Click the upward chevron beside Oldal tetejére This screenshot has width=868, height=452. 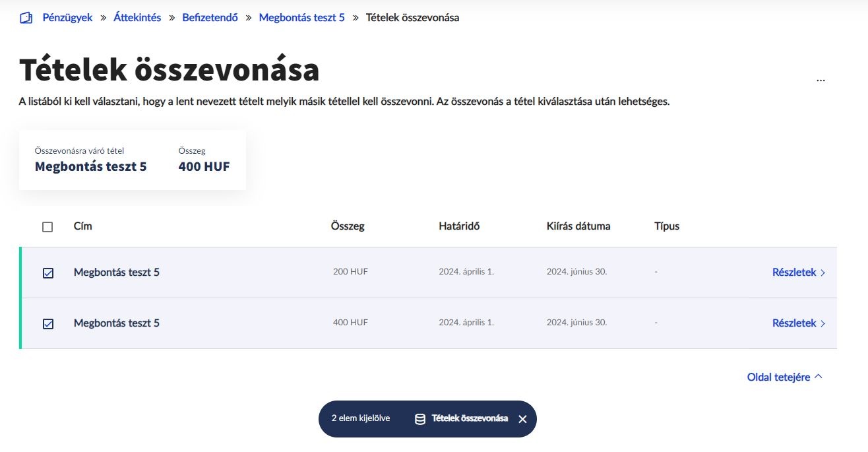click(x=819, y=376)
